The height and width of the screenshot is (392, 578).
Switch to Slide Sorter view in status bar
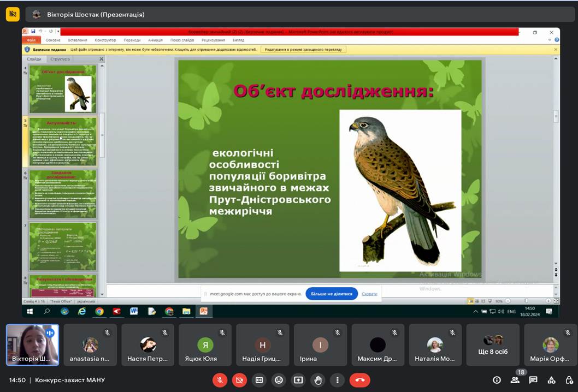(476, 301)
